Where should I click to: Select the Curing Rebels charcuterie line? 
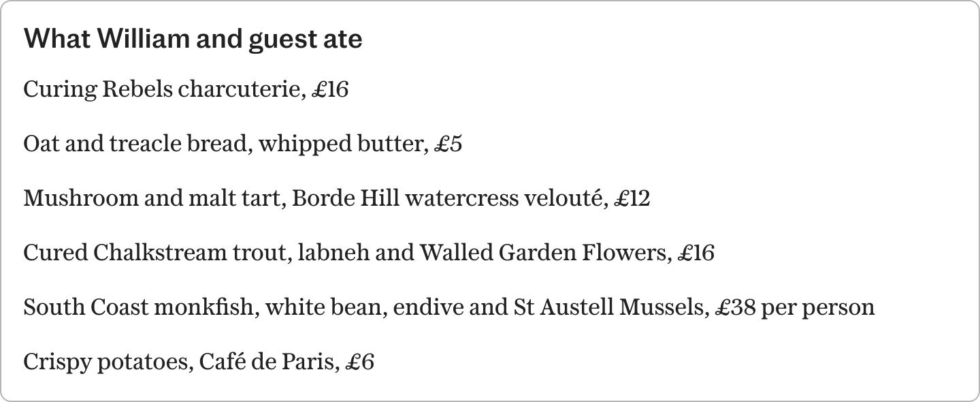pyautogui.click(x=186, y=89)
